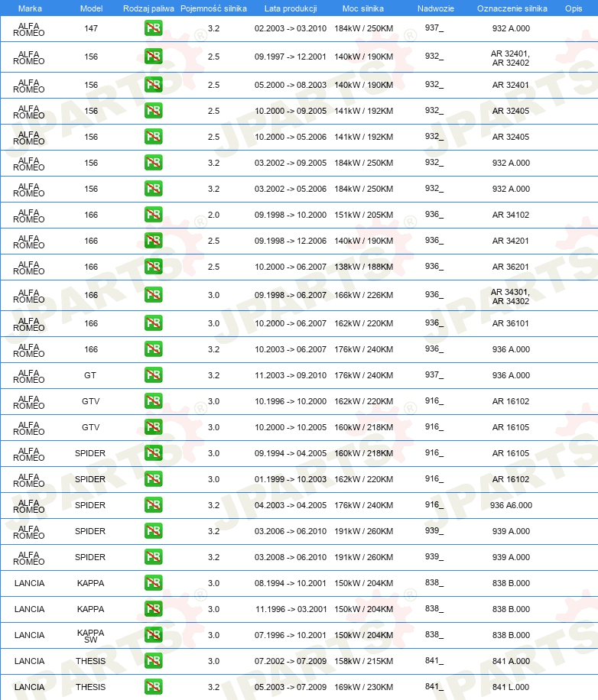Click engine capacity '2.0' cell

coord(213,215)
